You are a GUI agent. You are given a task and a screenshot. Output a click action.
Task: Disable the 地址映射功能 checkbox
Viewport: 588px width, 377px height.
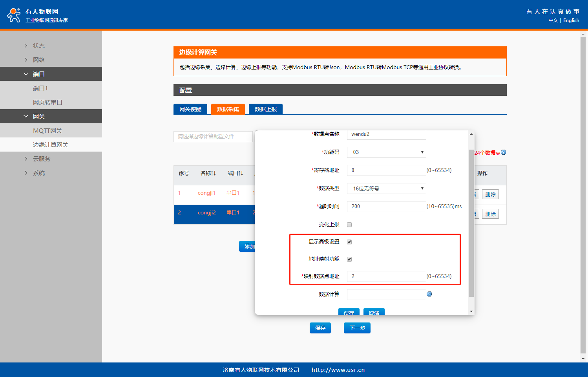349,259
